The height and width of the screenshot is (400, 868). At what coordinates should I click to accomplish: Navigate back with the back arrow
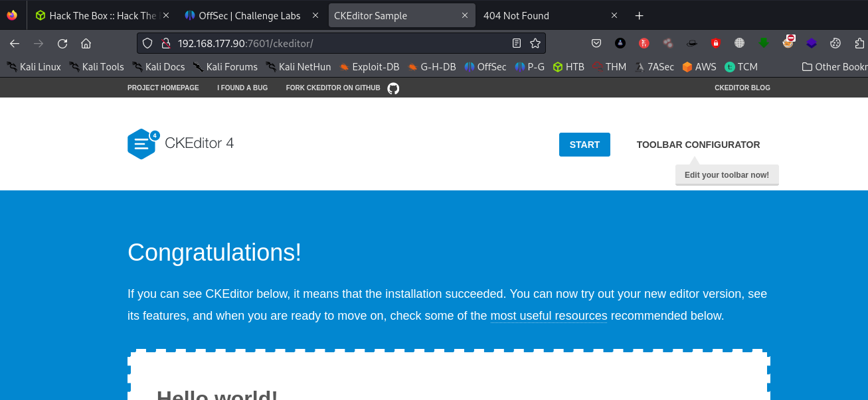15,44
